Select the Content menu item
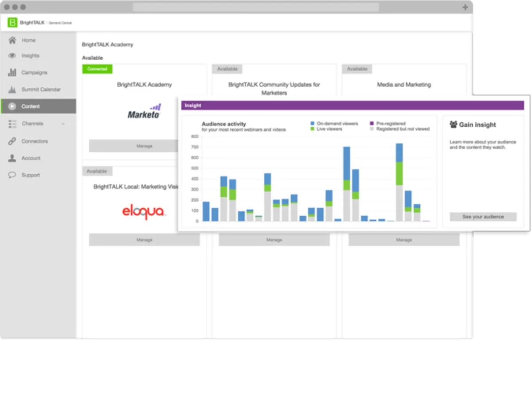Image resolution: width=532 pixels, height=394 pixels. [38, 106]
